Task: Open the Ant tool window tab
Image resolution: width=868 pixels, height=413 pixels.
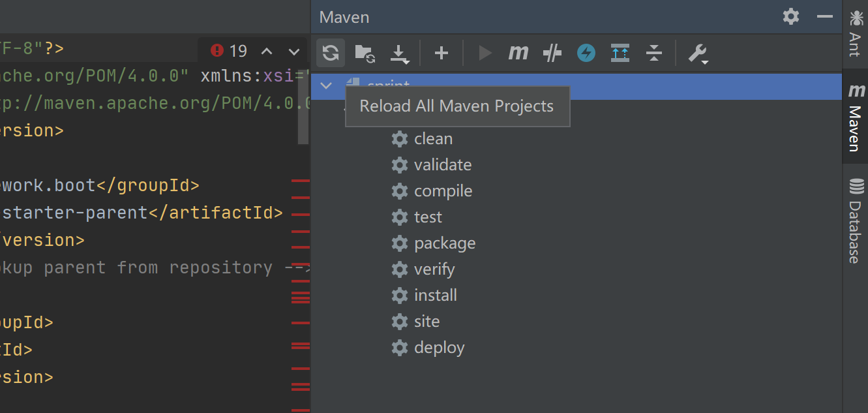Action: tap(855, 33)
